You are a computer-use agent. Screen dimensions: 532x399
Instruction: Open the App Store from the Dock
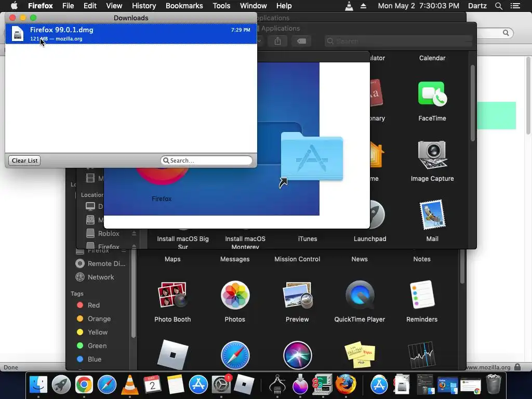198,385
